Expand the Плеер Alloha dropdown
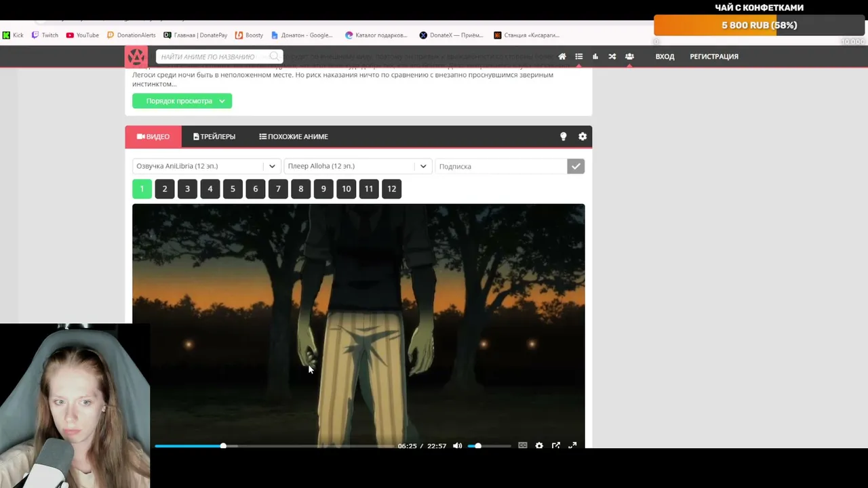Image resolution: width=868 pixels, height=488 pixels. click(357, 166)
